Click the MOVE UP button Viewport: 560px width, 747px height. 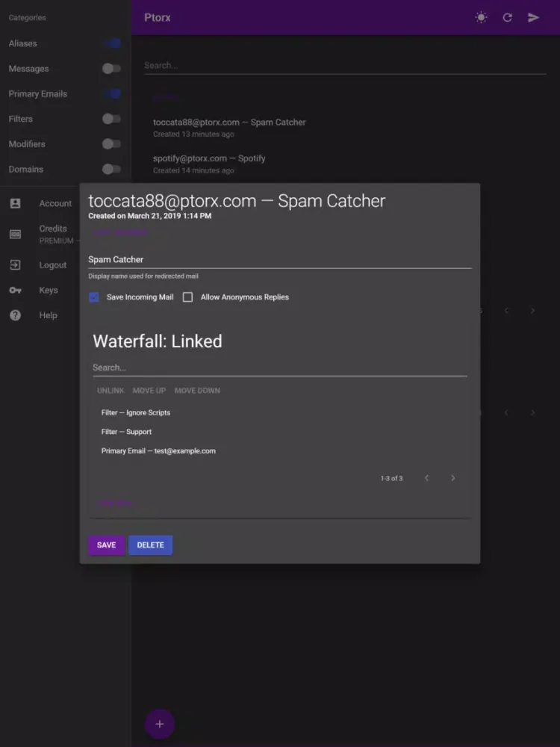point(149,391)
